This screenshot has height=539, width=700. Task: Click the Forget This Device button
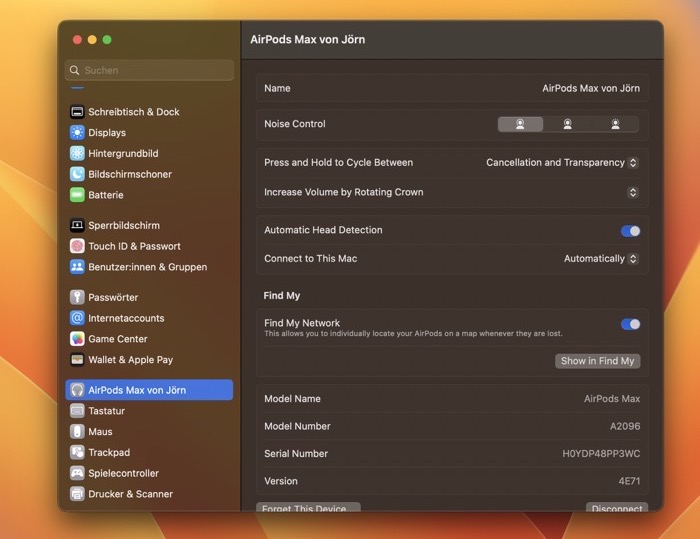point(308,508)
